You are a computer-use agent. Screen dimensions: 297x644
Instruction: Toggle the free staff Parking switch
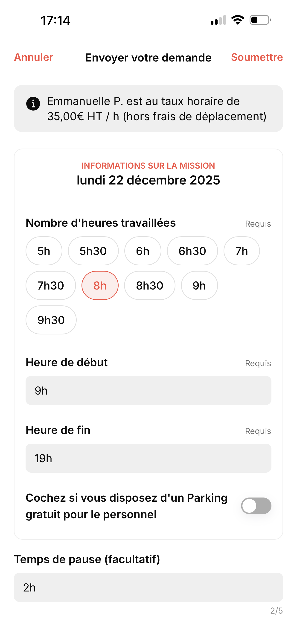[256, 506]
